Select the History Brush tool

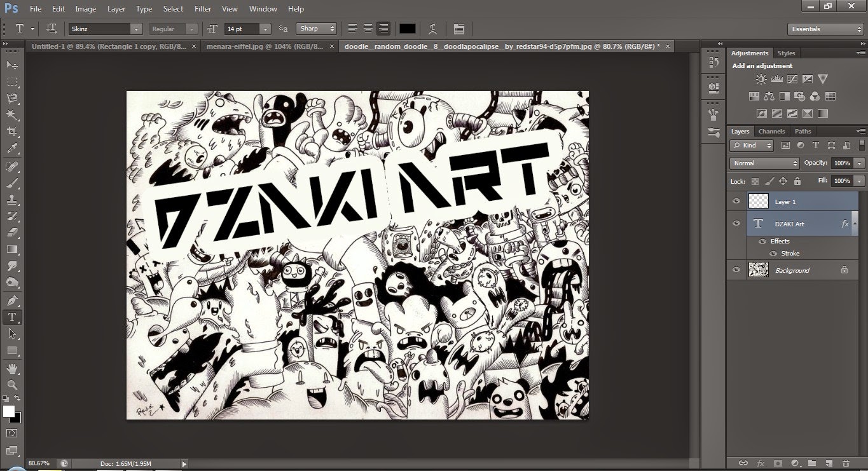pos(12,216)
